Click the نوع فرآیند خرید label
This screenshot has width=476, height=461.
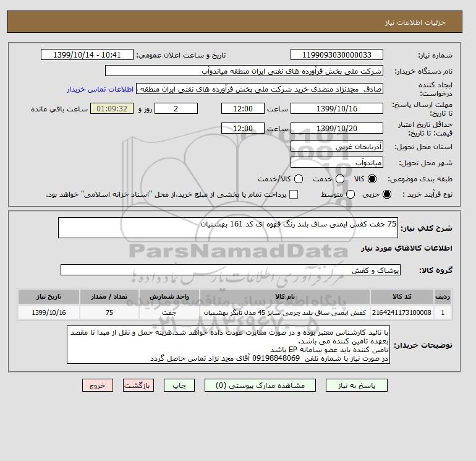point(427,194)
